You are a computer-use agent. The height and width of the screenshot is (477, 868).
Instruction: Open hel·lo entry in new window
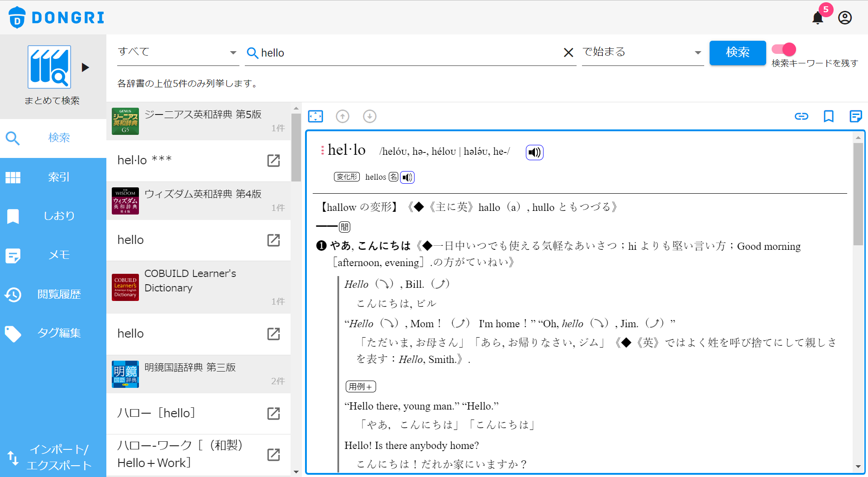274,161
